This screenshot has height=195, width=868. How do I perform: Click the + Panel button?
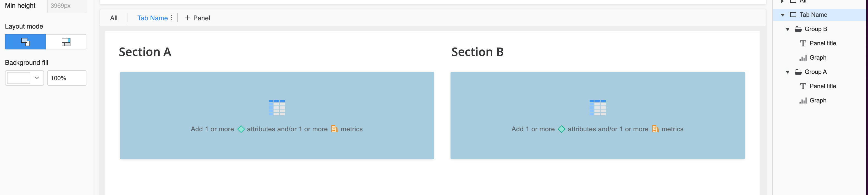tap(196, 18)
